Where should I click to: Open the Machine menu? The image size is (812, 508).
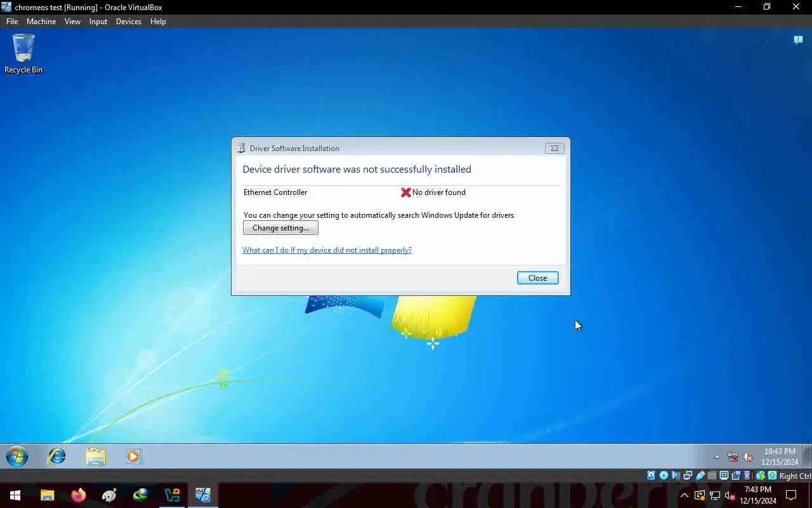pos(41,21)
